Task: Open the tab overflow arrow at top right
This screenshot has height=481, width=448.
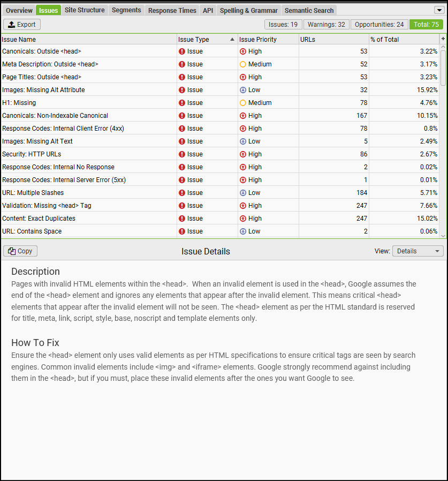Action: click(x=440, y=10)
